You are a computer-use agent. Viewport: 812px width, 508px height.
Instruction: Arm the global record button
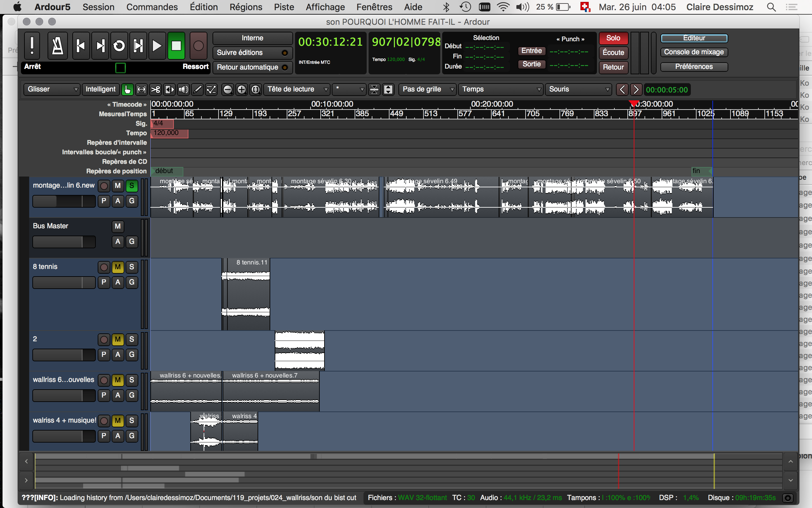click(198, 46)
